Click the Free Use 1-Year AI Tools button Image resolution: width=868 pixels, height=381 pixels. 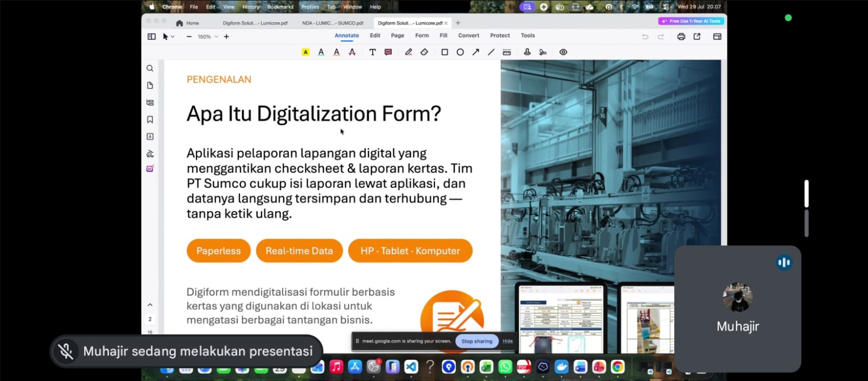[x=691, y=21]
